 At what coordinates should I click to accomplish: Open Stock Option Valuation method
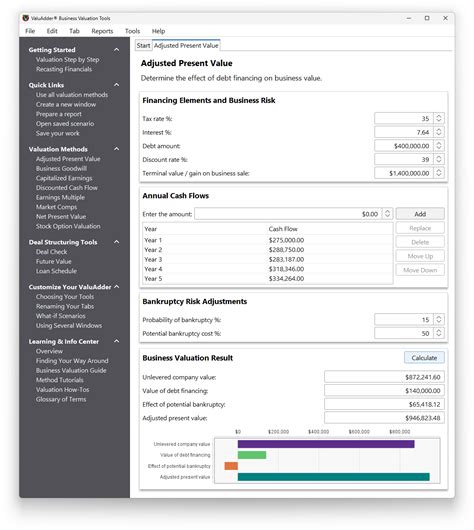pyautogui.click(x=68, y=226)
